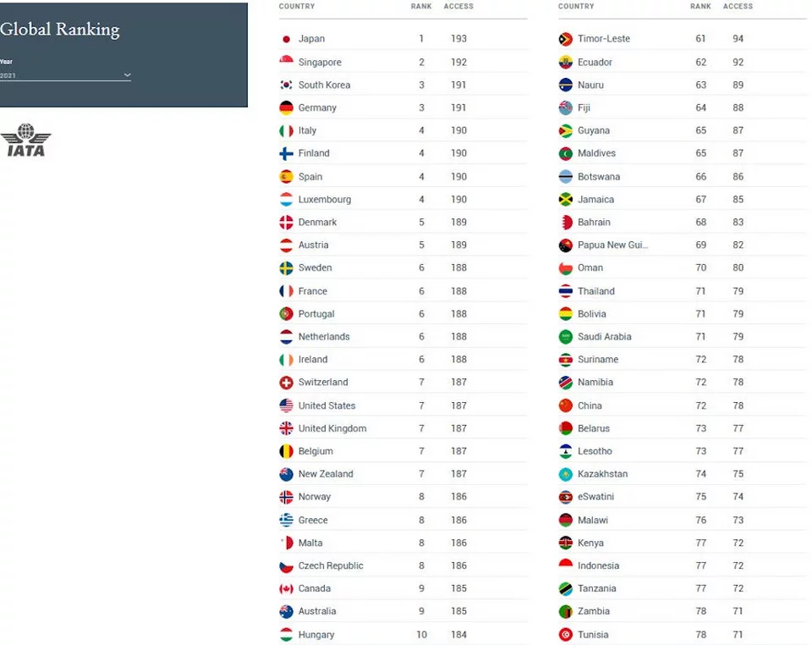Click the Japan flag icon
This screenshot has height=645, width=812.
click(286, 39)
